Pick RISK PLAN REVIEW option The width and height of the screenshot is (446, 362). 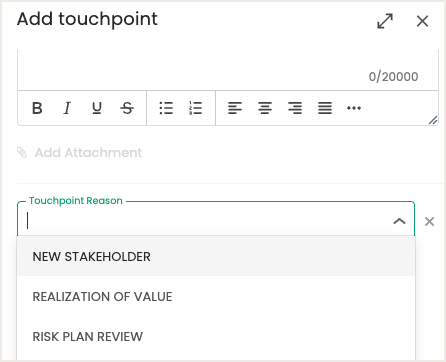pos(216,336)
